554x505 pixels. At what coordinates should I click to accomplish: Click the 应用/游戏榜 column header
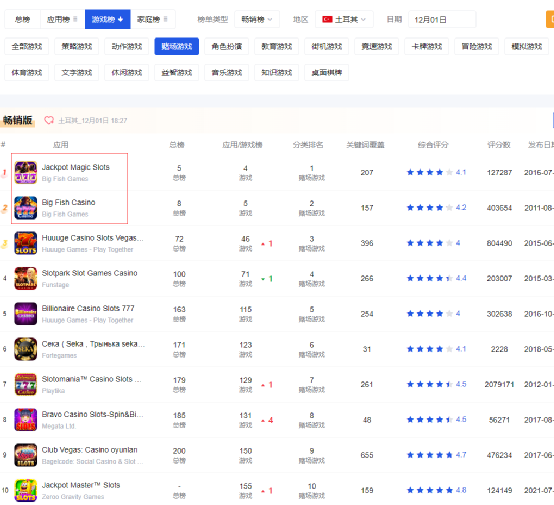click(242, 145)
